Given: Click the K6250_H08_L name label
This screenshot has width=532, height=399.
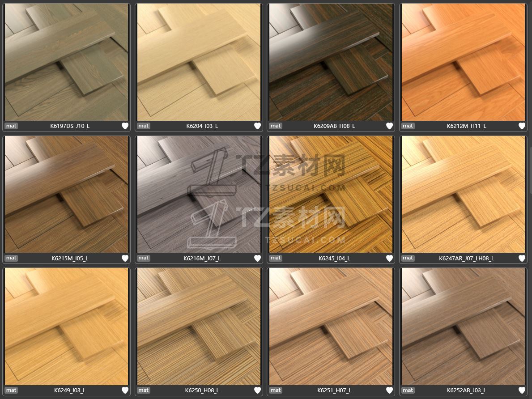Looking at the screenshot, I should click(202, 390).
